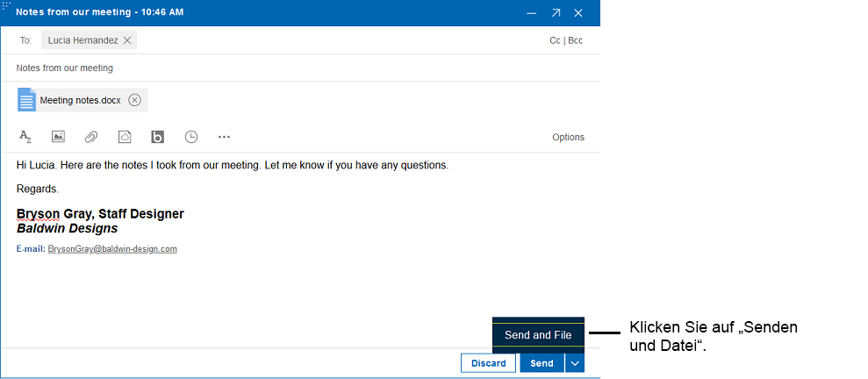Open the text formatting options icon
Screen dimensions: 868x379
pyautogui.click(x=25, y=137)
